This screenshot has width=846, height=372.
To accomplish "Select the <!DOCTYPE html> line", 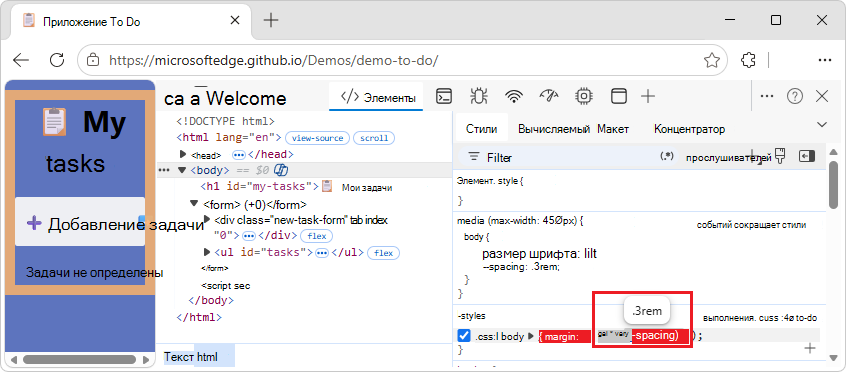I will [x=226, y=121].
